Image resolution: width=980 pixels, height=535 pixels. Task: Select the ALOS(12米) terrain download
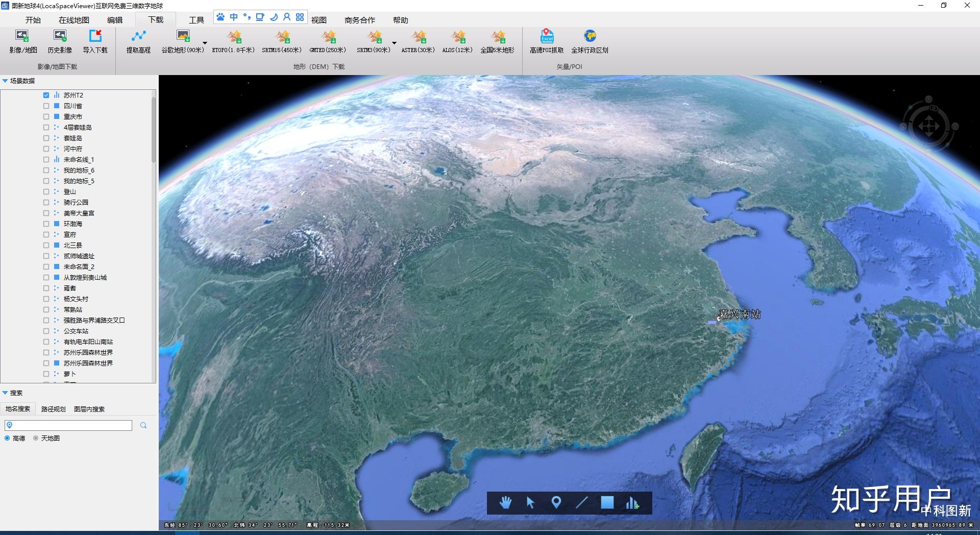tap(458, 41)
